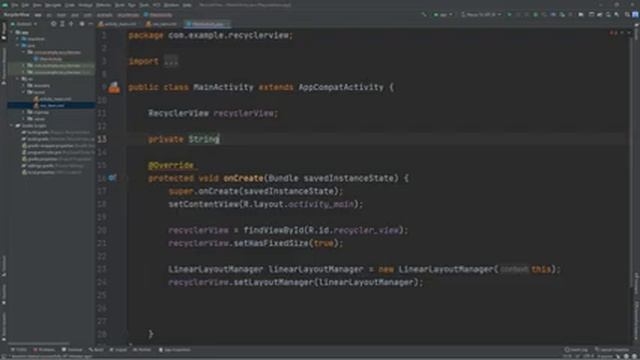Screen dimensions: 640x360
Task: Expand the folded import statement
Action: tap(171, 62)
